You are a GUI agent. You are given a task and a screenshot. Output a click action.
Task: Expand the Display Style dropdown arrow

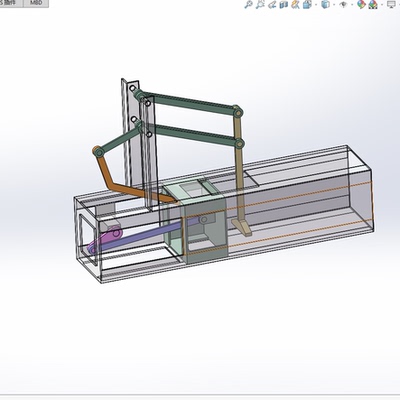[334, 5]
